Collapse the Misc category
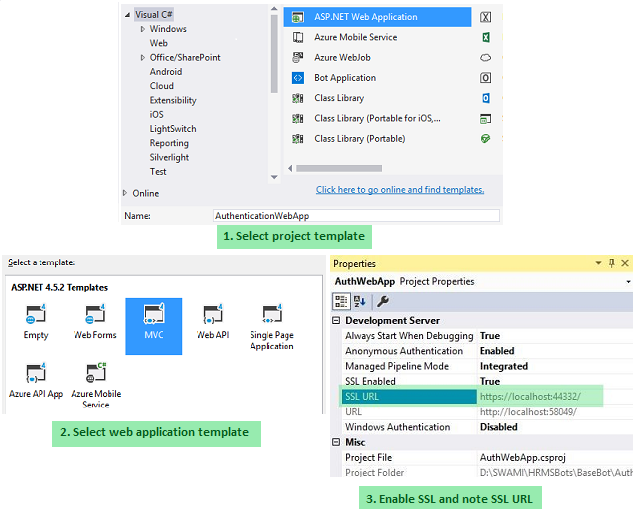 tap(336, 442)
